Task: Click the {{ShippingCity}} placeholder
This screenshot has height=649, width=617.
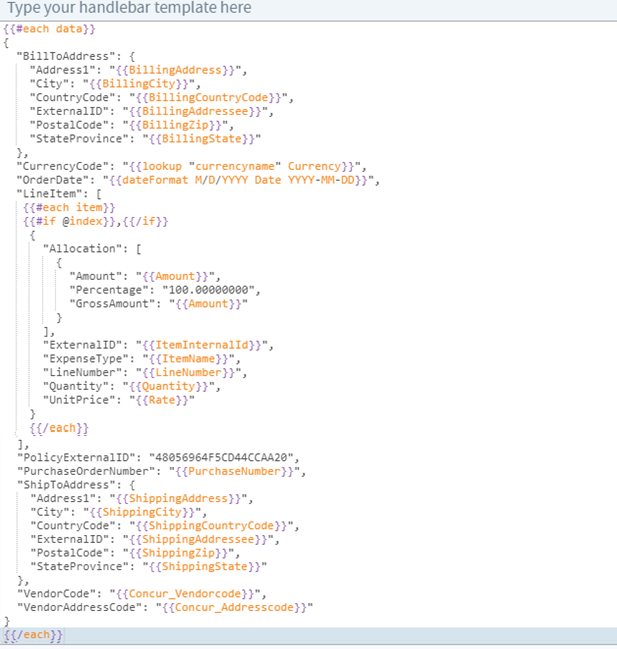Action: [x=142, y=512]
